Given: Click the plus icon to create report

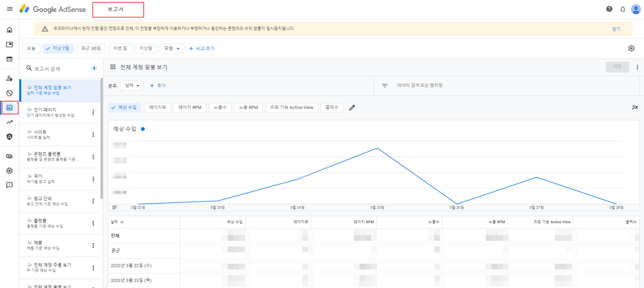Looking at the screenshot, I should coord(93,68).
